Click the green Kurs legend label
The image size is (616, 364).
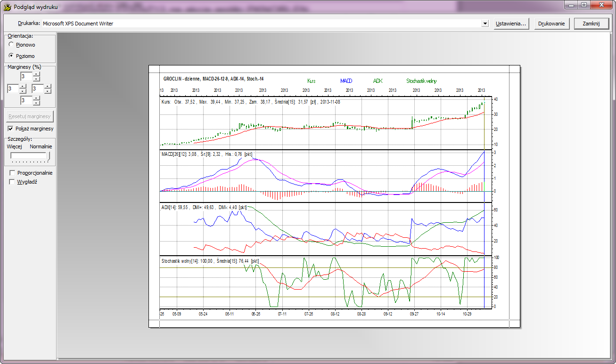(x=312, y=81)
